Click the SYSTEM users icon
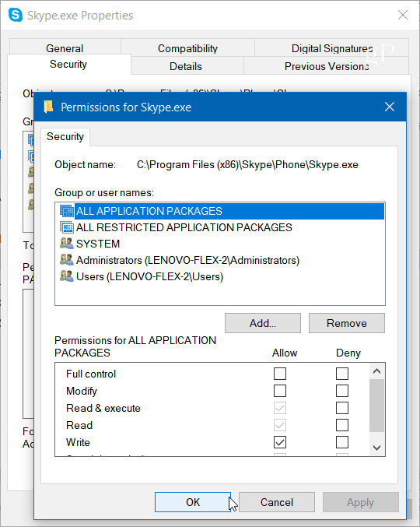Image resolution: width=420 pixels, height=527 pixels. (x=66, y=244)
